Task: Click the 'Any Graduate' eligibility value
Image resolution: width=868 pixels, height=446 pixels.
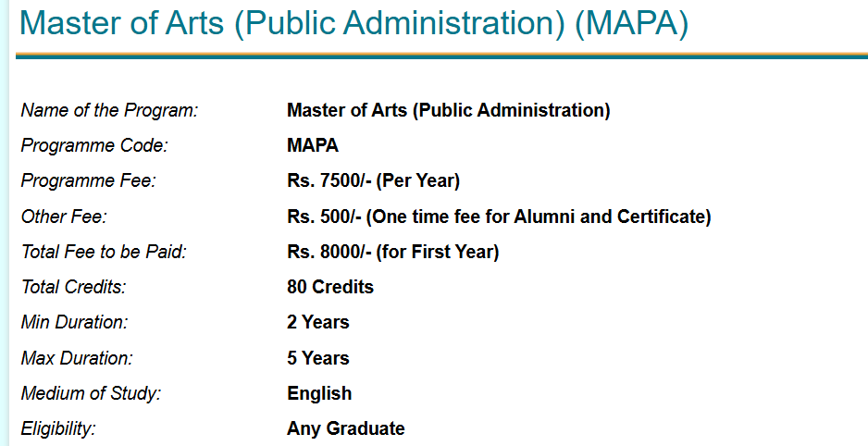Action: 346,429
